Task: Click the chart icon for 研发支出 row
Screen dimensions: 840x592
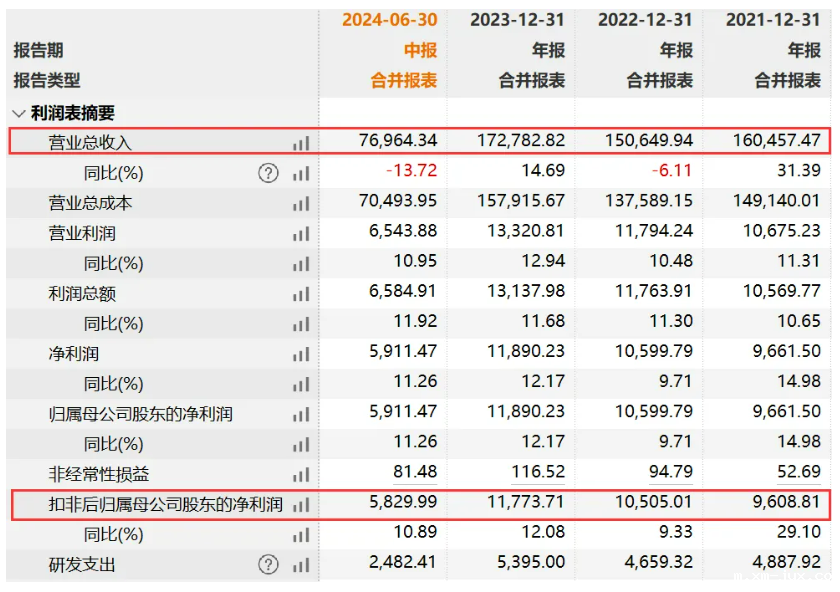Action: pyautogui.click(x=301, y=565)
